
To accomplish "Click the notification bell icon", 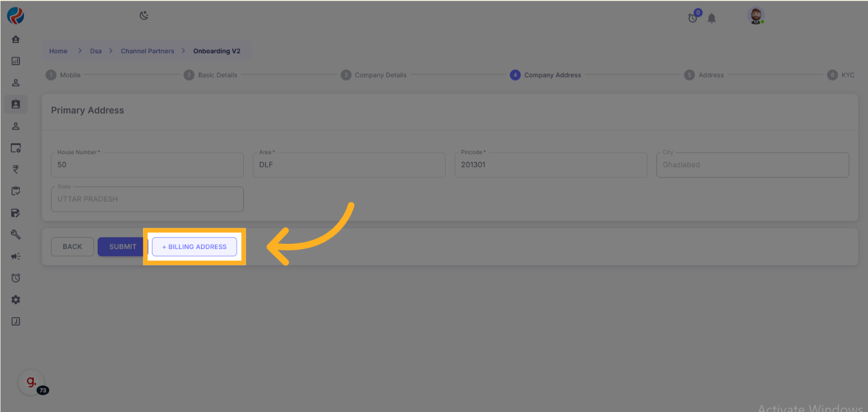I will click(x=712, y=18).
